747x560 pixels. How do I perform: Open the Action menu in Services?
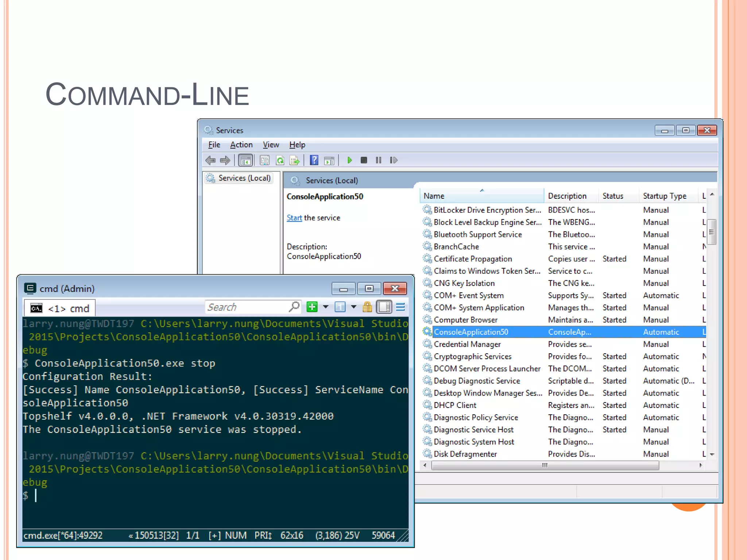tap(241, 145)
